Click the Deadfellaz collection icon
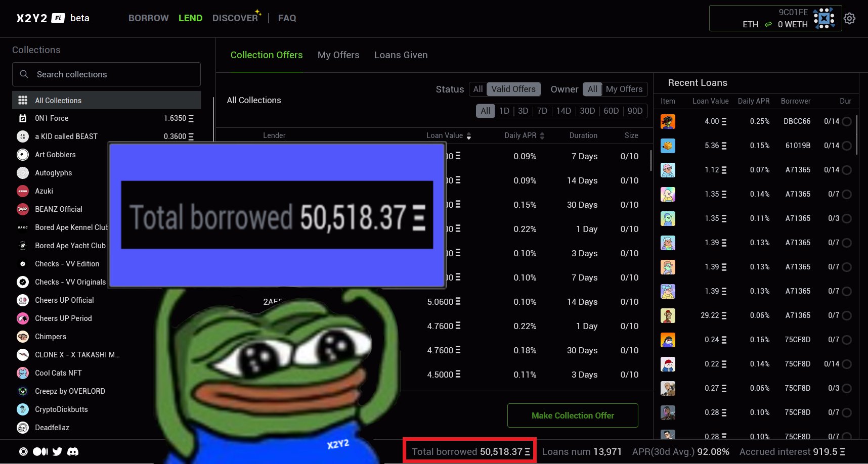The width and height of the screenshot is (868, 464). (x=23, y=428)
